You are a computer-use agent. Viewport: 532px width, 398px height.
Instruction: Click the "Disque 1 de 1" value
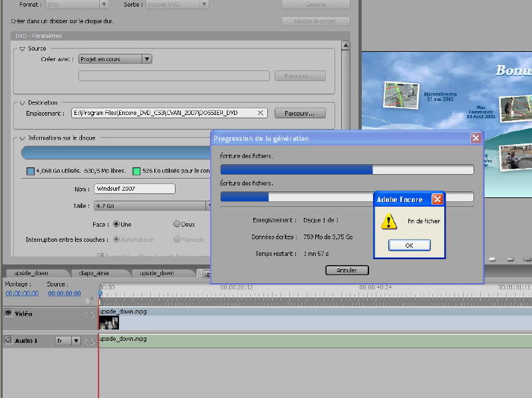[x=321, y=221]
